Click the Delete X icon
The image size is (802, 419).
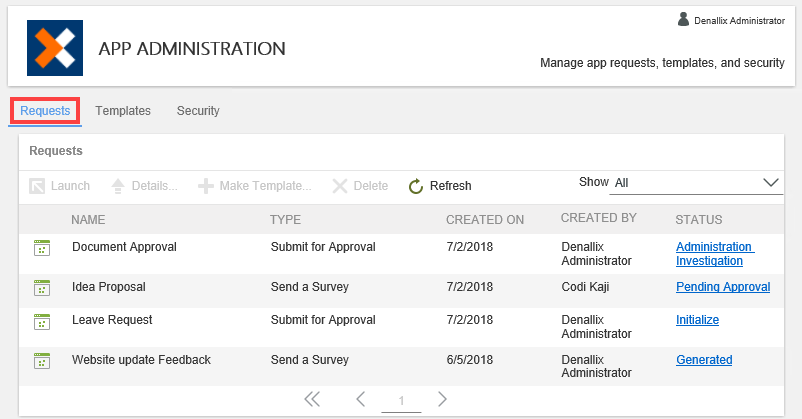[x=340, y=186]
